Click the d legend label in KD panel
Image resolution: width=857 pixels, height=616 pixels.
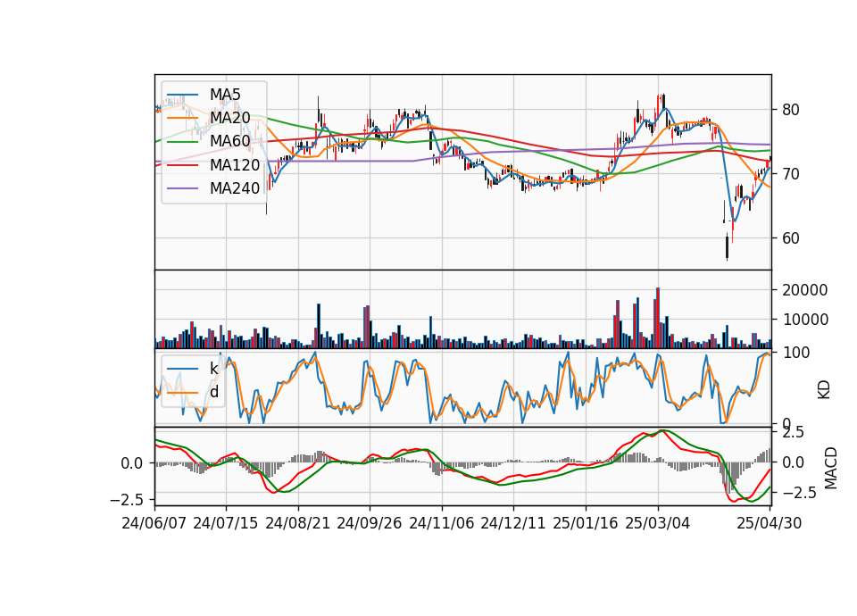point(214,392)
